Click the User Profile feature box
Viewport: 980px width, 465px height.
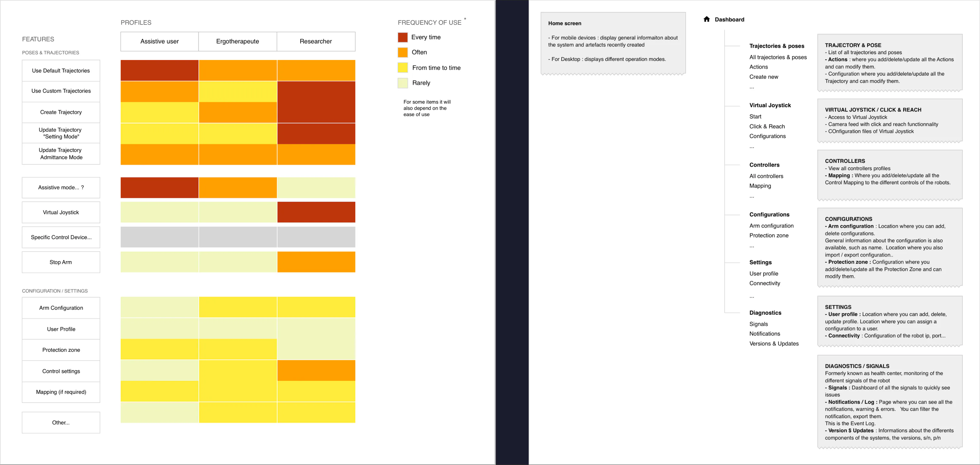pos(61,329)
